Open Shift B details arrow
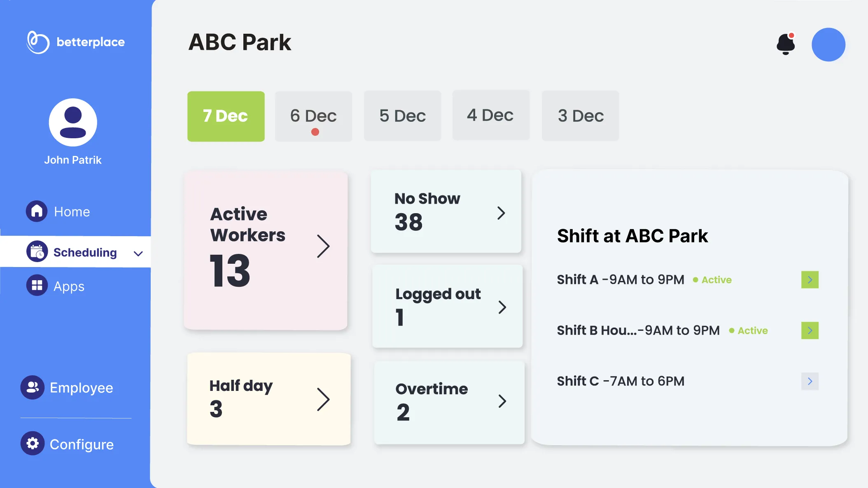Screen dimensions: 868x488 pyautogui.click(x=810, y=330)
